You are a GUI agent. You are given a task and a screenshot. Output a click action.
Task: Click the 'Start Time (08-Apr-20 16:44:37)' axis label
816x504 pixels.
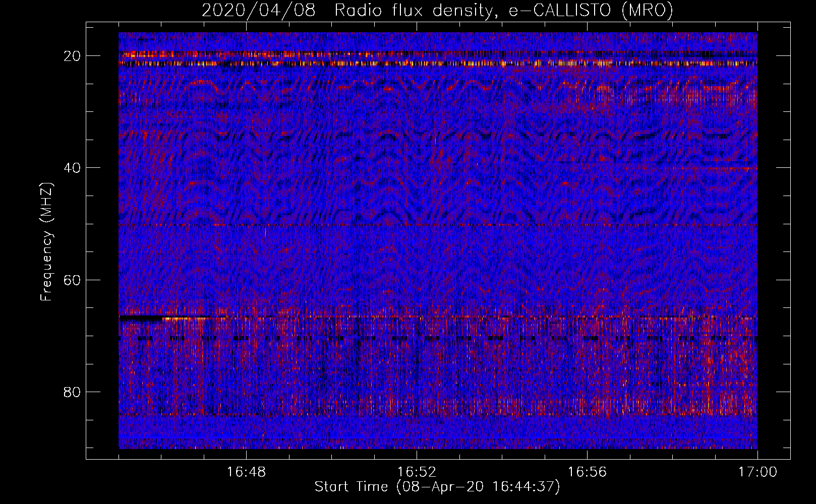point(437,487)
